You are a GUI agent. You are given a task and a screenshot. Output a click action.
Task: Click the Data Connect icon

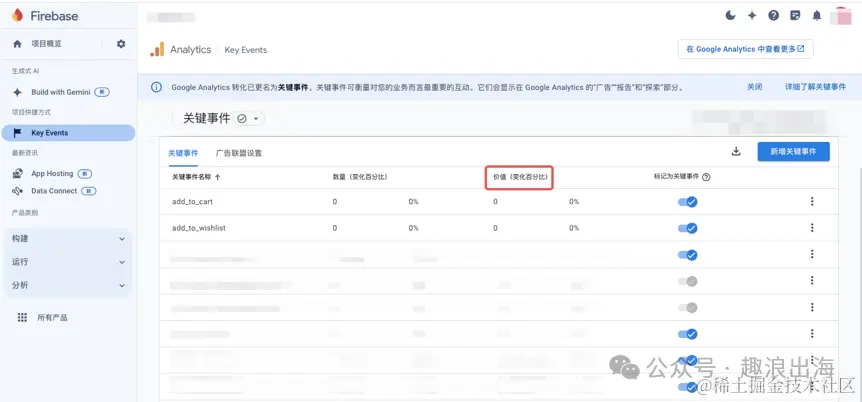[18, 191]
